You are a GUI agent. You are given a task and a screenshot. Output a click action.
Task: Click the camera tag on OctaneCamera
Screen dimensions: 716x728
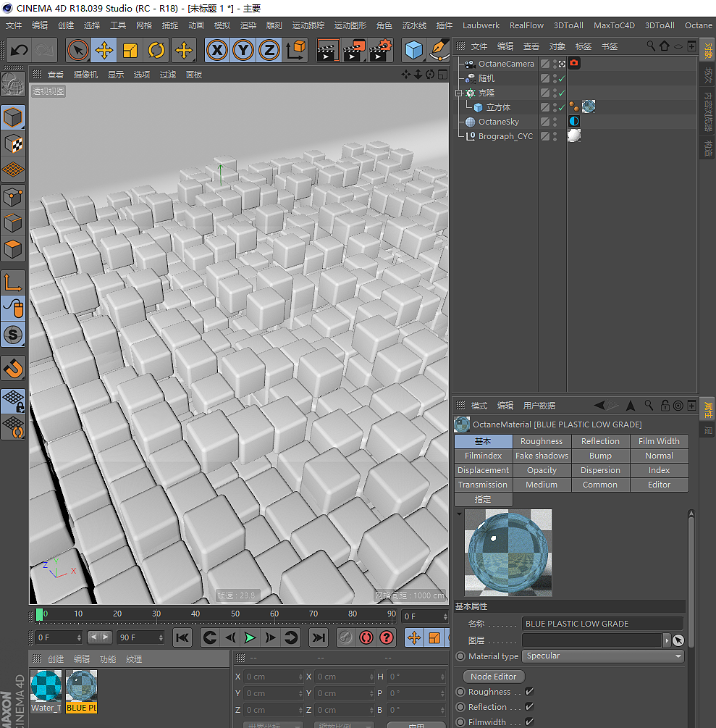tap(574, 63)
